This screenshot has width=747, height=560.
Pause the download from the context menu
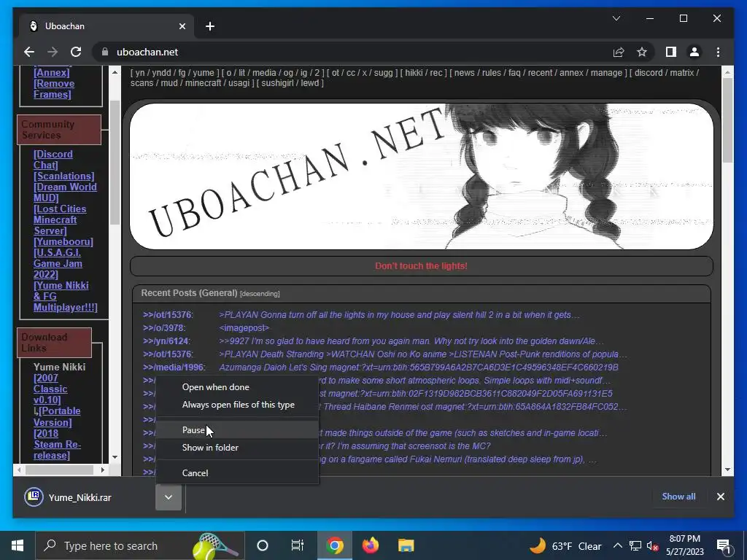tap(237, 430)
